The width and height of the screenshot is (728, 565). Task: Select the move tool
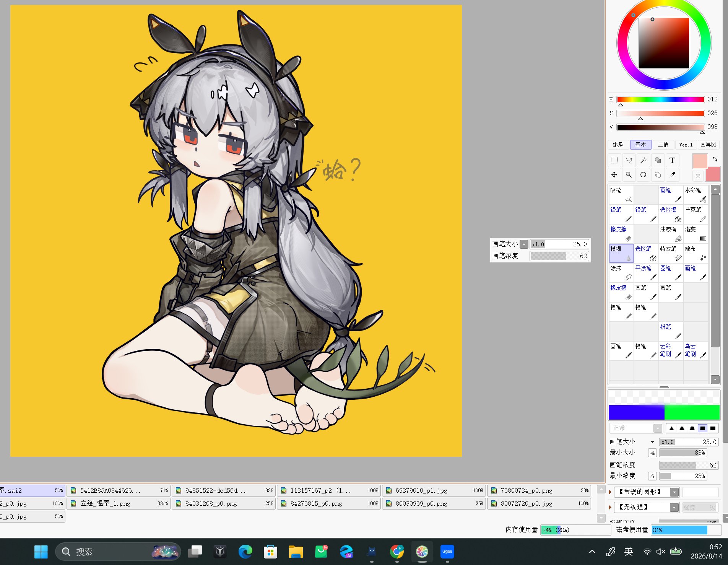614,175
